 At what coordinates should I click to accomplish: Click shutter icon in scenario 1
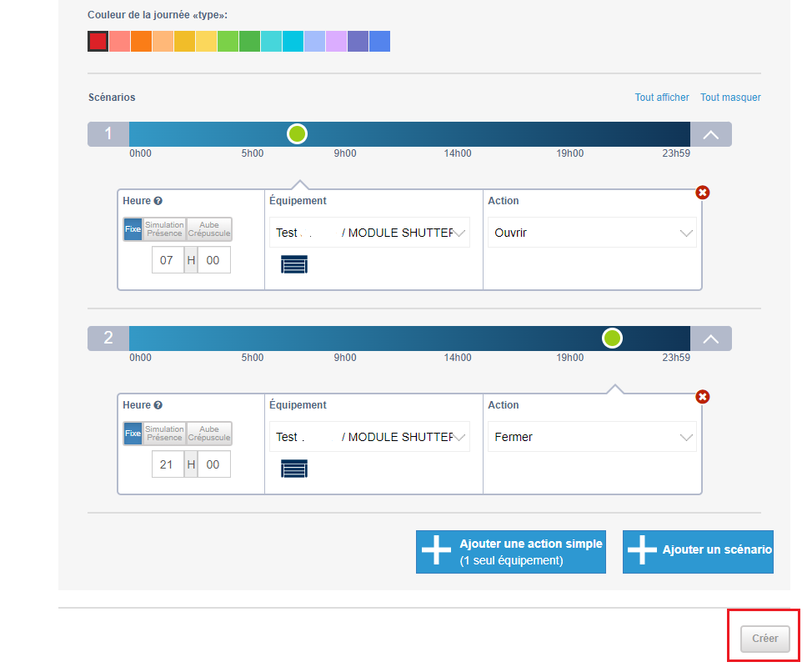pyautogui.click(x=294, y=264)
